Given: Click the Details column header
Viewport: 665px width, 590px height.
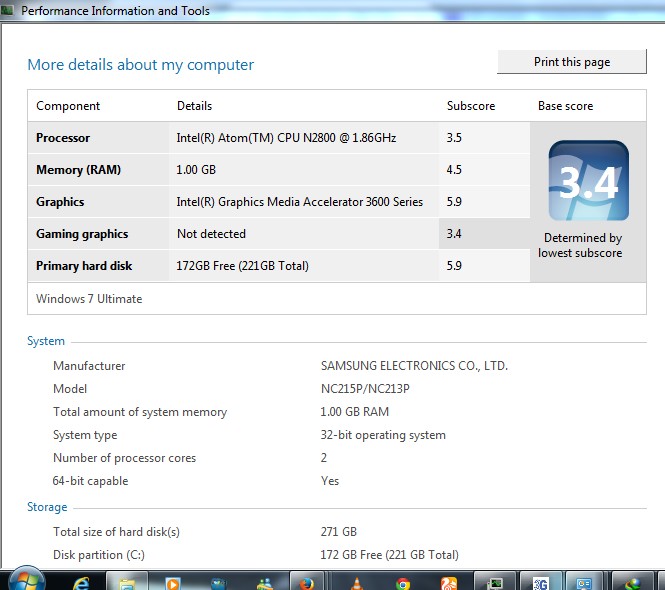Looking at the screenshot, I should pyautogui.click(x=194, y=106).
